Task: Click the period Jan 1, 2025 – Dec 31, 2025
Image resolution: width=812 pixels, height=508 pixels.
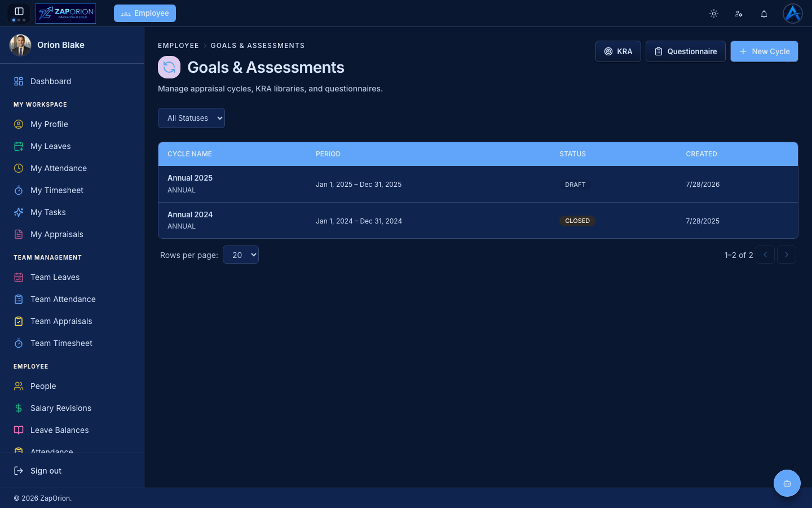Action: [359, 185]
